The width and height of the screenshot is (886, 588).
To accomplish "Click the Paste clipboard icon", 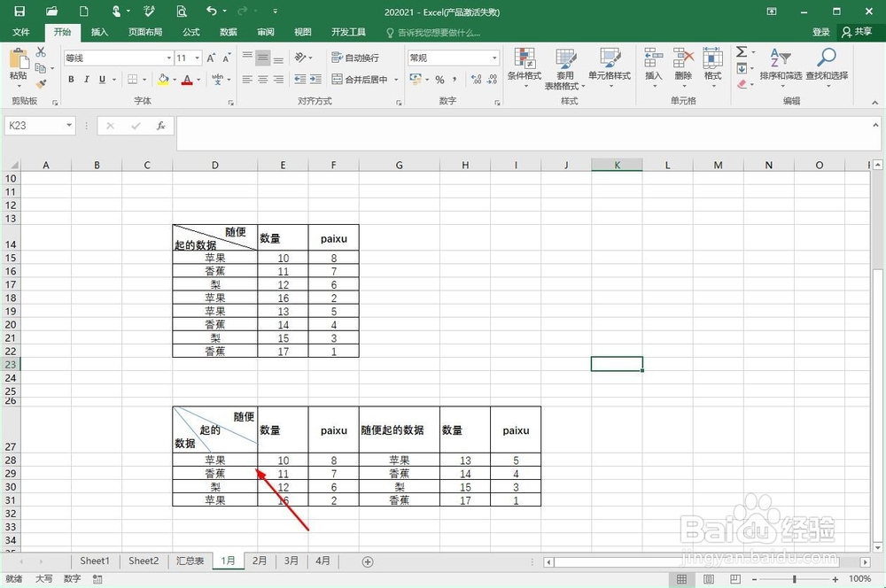I will (19, 58).
